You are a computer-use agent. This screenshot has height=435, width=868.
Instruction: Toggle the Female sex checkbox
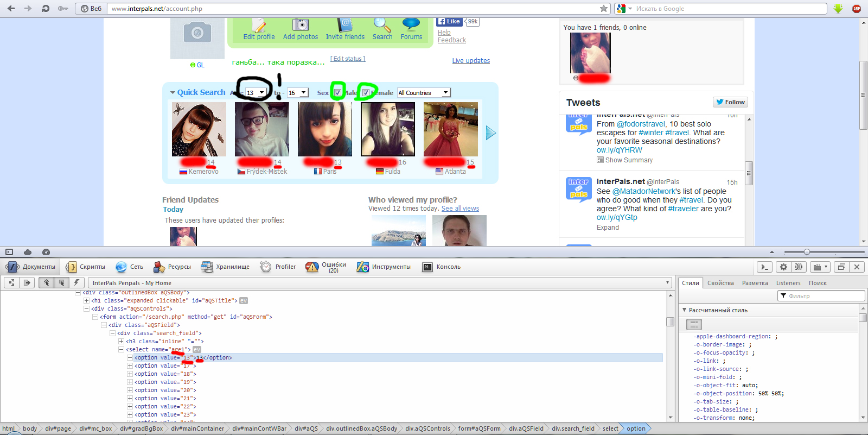[x=366, y=92]
